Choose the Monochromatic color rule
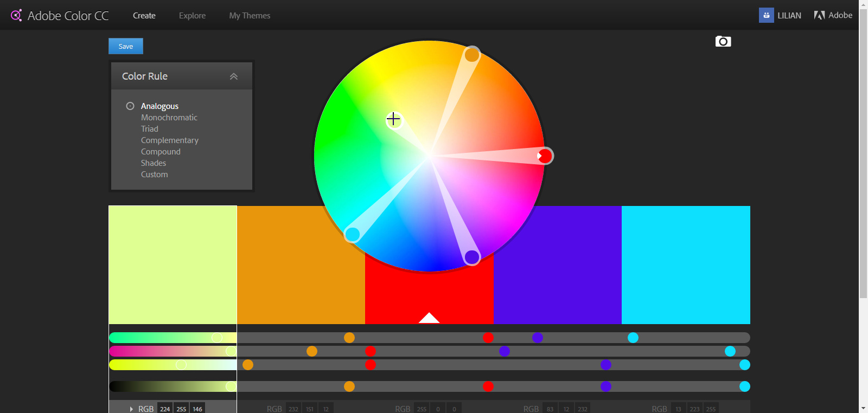 pos(169,118)
